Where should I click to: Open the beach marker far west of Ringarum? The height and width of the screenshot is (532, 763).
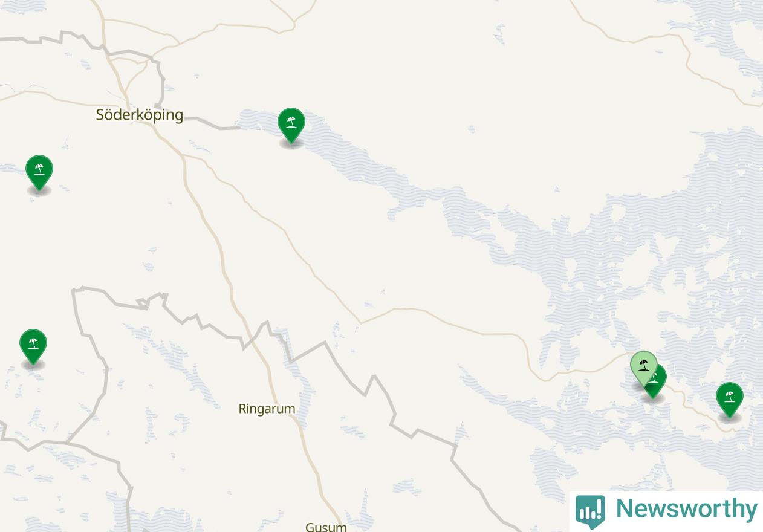[33, 346]
